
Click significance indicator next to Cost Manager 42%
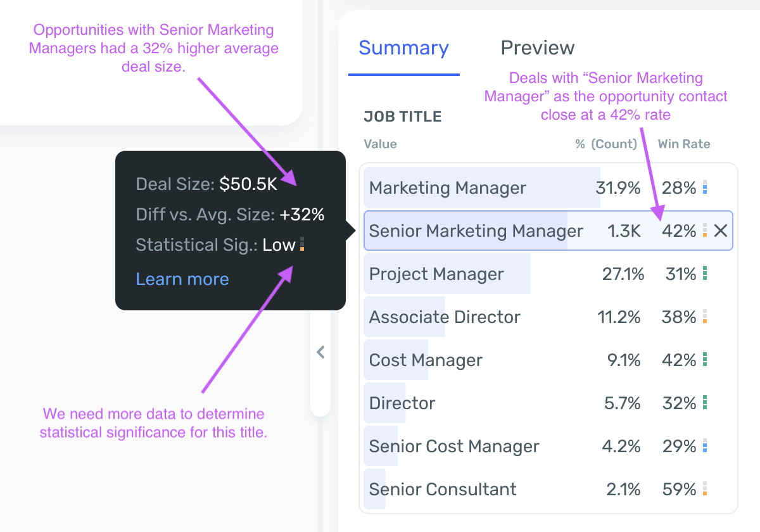coord(705,360)
